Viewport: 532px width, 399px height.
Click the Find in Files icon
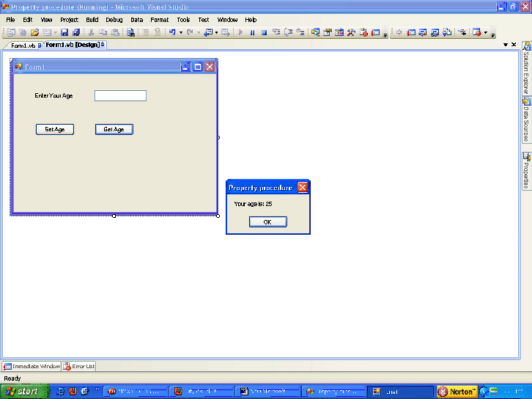(130, 32)
